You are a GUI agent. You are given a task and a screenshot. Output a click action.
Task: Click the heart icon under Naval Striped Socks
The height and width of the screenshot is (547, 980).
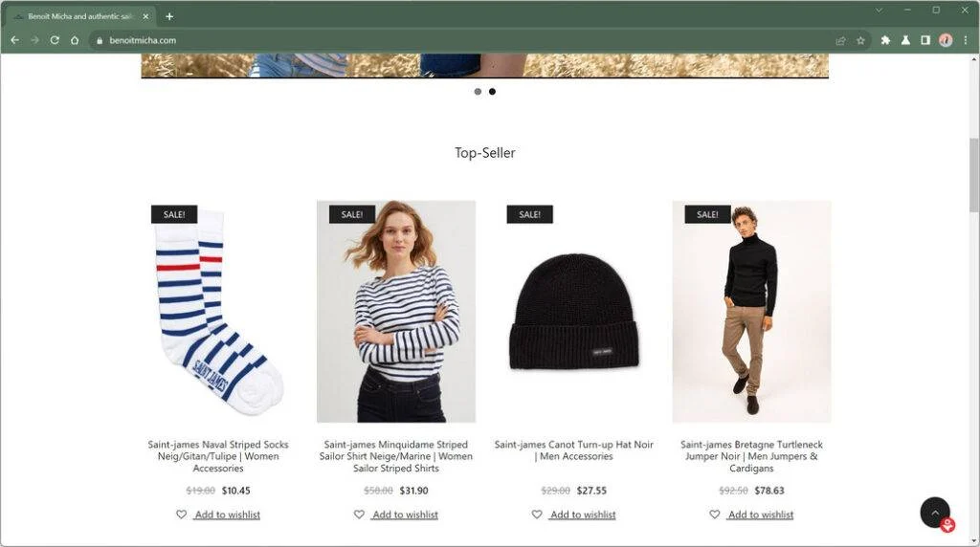pos(181,514)
